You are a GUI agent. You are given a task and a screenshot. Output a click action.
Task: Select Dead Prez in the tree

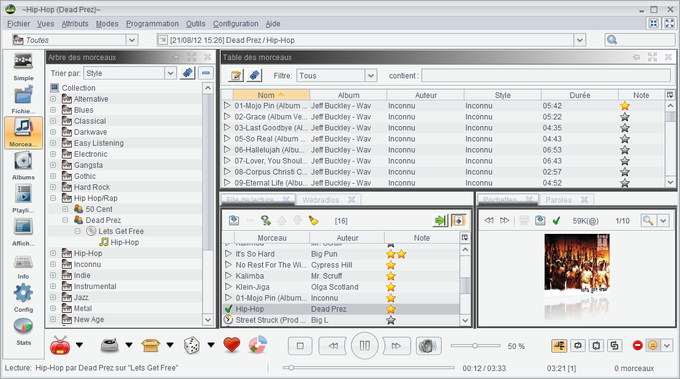coord(103,220)
